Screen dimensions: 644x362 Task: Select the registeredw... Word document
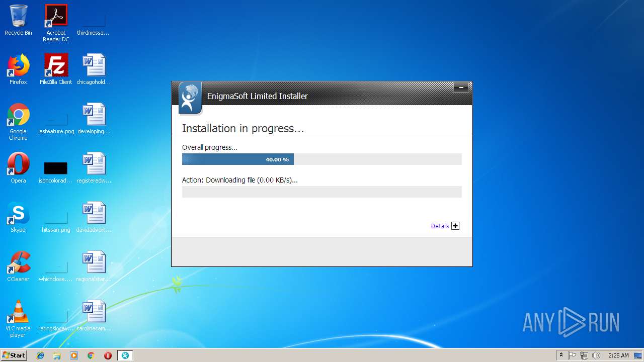point(94,168)
